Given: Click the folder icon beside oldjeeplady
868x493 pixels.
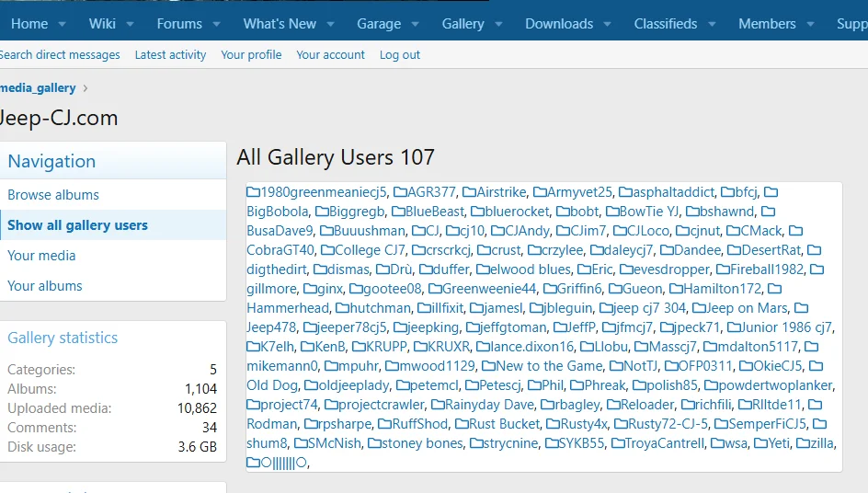Looking at the screenshot, I should point(311,386).
